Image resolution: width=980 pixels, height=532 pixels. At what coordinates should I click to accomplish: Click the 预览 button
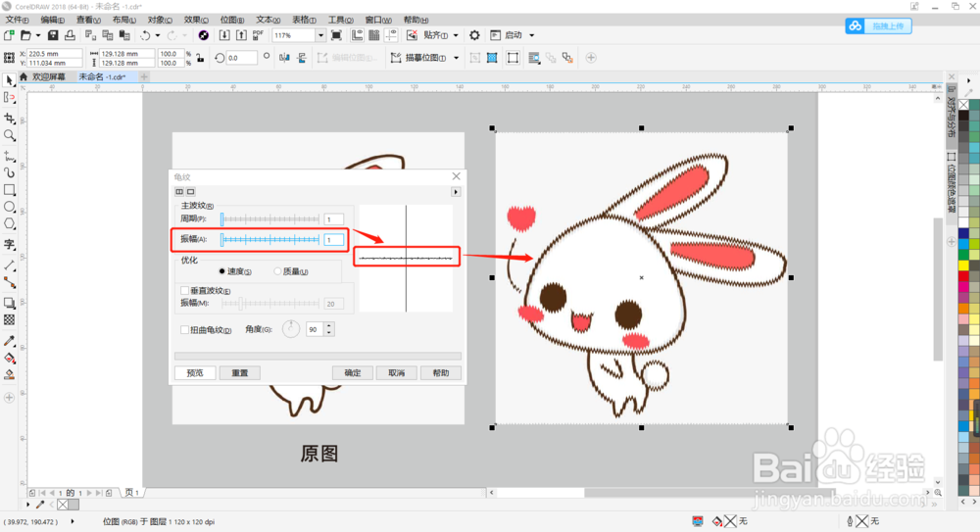click(195, 372)
